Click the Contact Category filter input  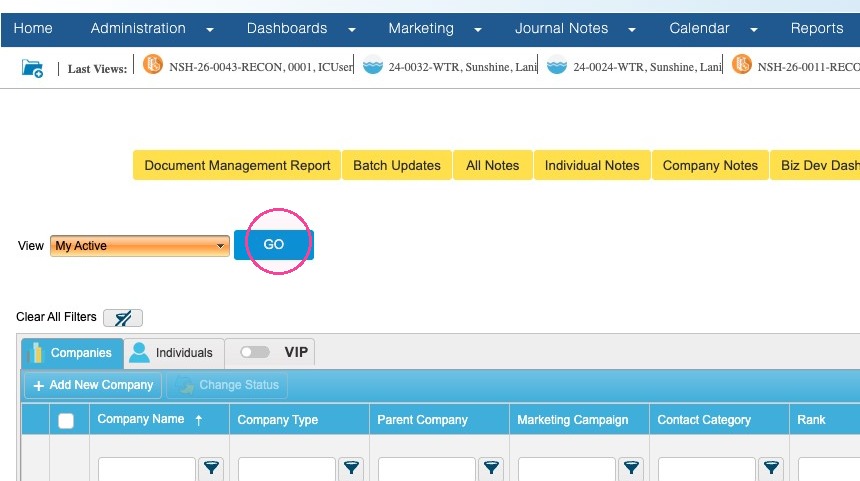coord(707,469)
